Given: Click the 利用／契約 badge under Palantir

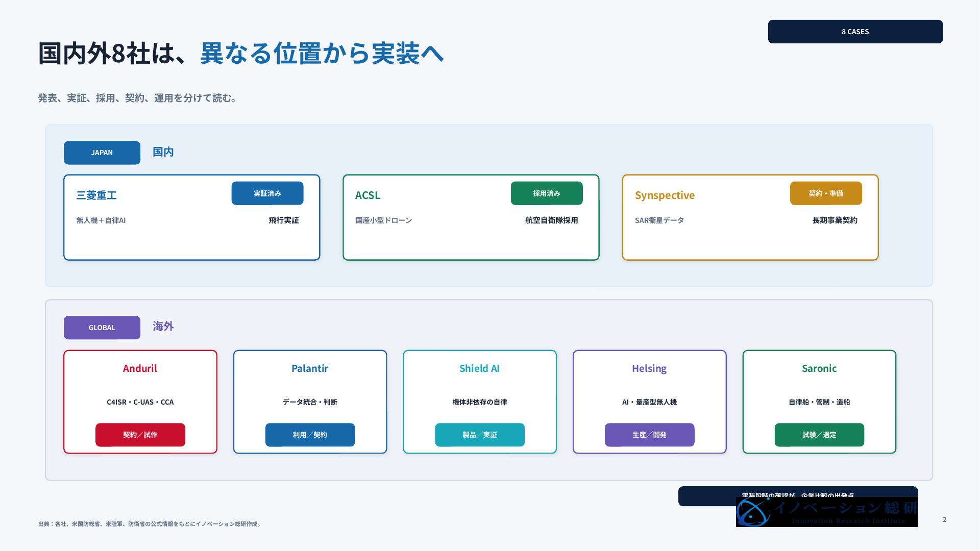Looking at the screenshot, I should point(310,435).
